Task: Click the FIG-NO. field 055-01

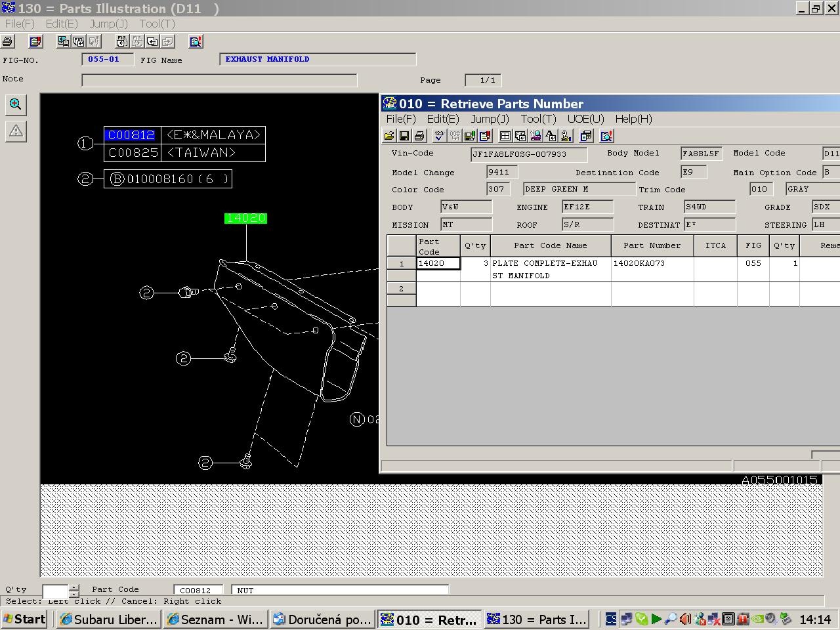Action: click(x=108, y=59)
